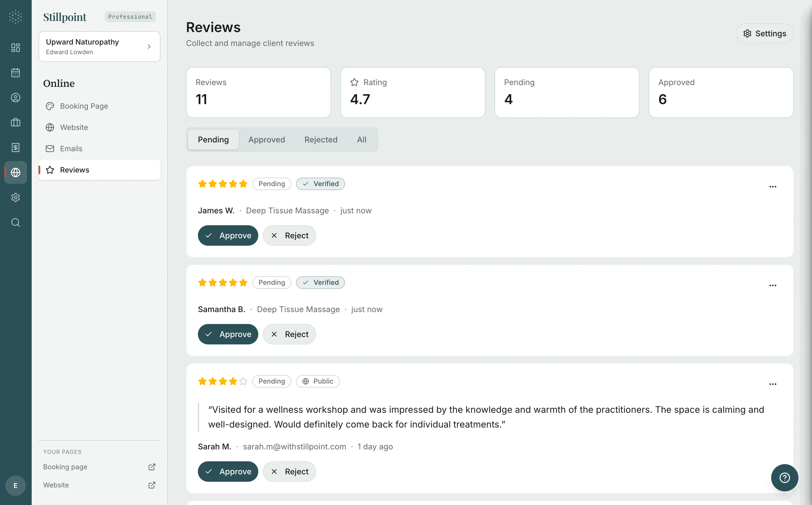Open more options for Sarah M. review
The width and height of the screenshot is (812, 505).
click(x=773, y=384)
